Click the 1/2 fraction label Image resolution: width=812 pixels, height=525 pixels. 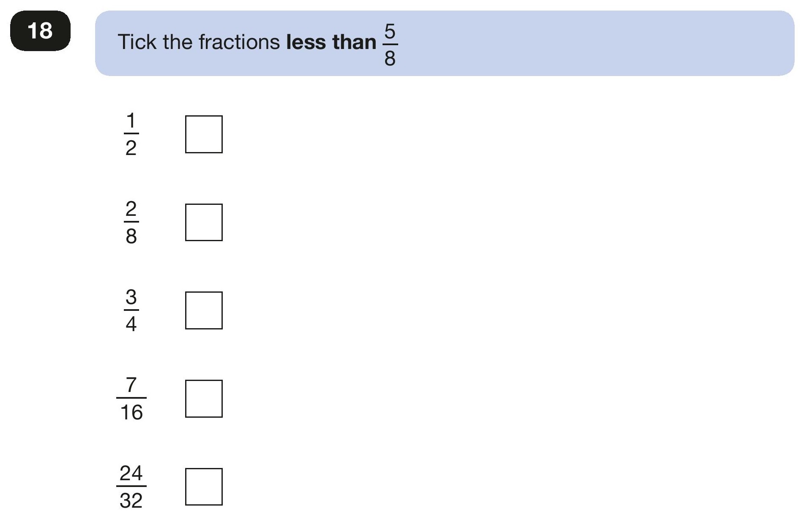pyautogui.click(x=131, y=134)
